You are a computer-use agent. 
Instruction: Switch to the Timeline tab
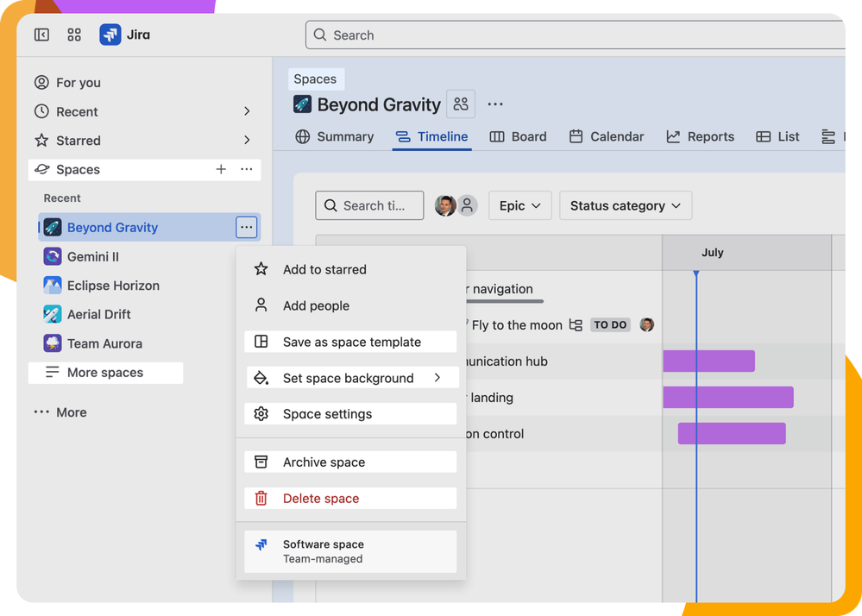point(431,137)
